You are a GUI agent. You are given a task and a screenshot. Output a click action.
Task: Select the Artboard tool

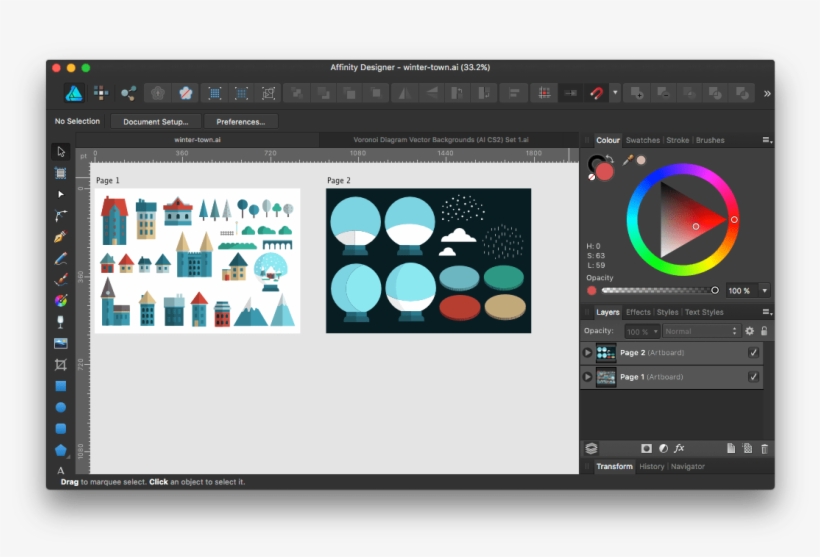tap(61, 173)
